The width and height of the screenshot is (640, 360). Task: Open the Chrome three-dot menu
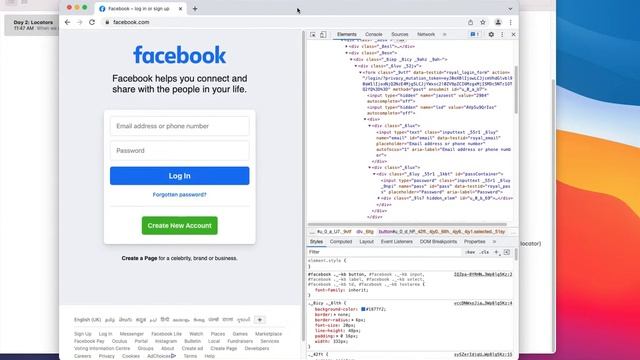click(510, 22)
